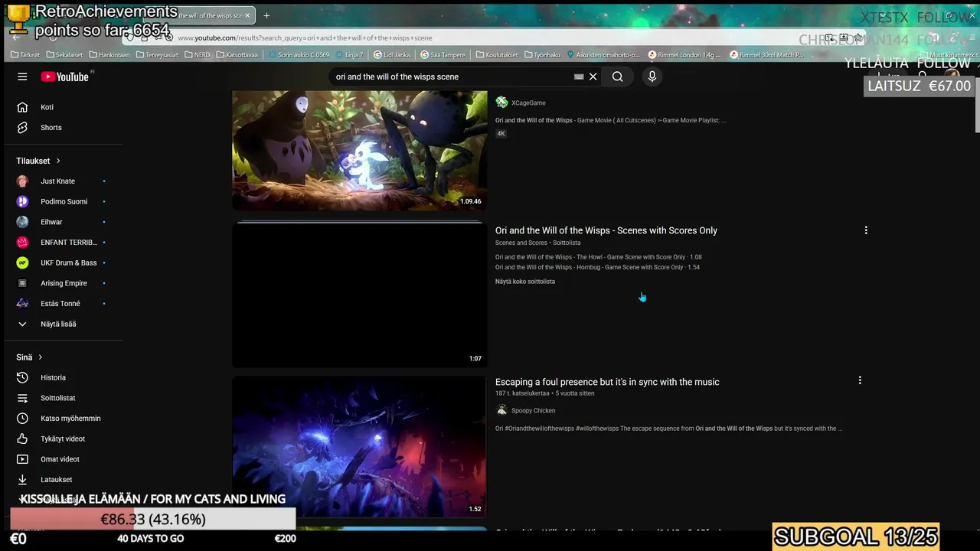The width and height of the screenshot is (980, 551).
Task: Open Rimmel London bookmark
Action: (684, 55)
